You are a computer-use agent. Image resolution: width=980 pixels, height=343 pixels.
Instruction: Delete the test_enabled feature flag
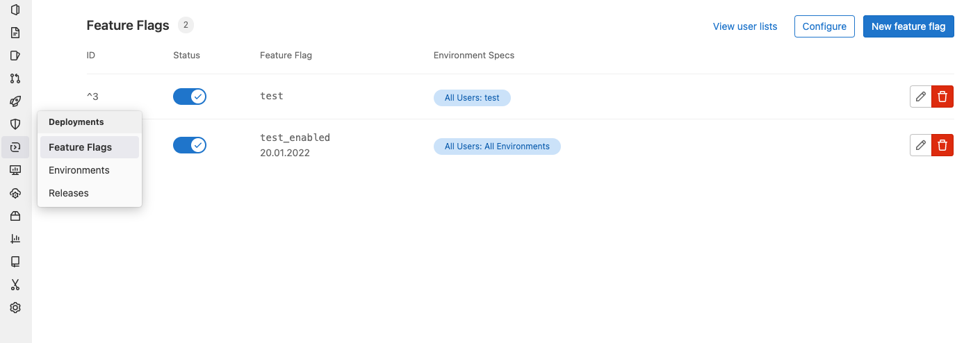[942, 145]
